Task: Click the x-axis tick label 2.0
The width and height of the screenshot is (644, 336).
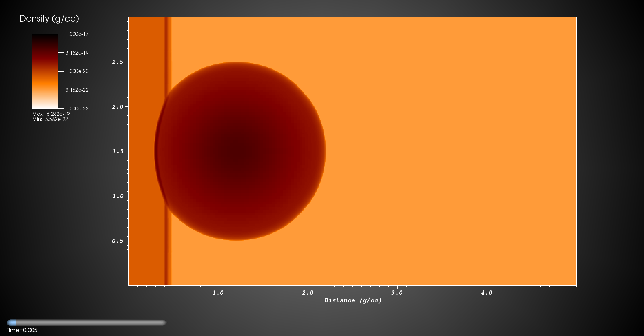Action: click(308, 293)
